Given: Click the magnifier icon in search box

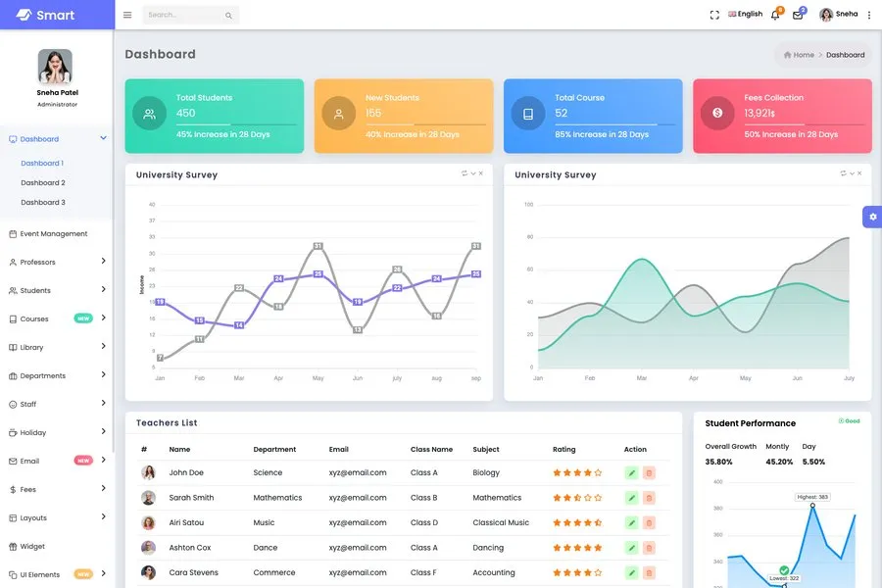Looking at the screenshot, I should pos(228,16).
